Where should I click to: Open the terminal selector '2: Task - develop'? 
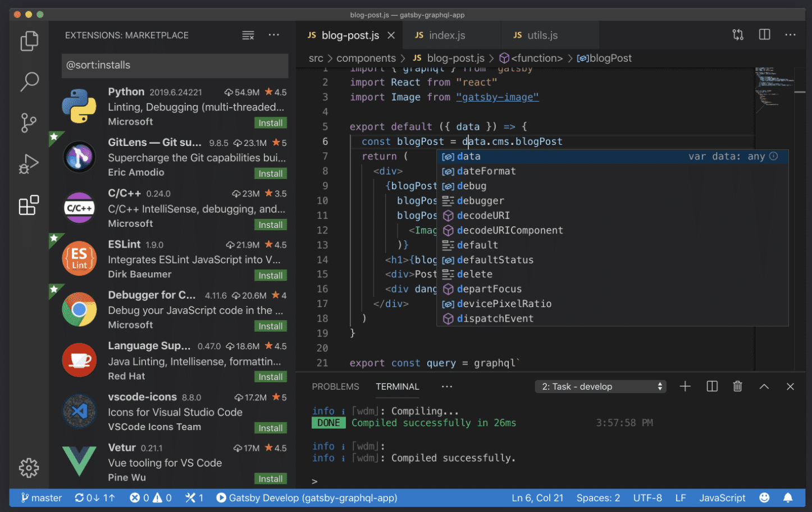pyautogui.click(x=601, y=386)
